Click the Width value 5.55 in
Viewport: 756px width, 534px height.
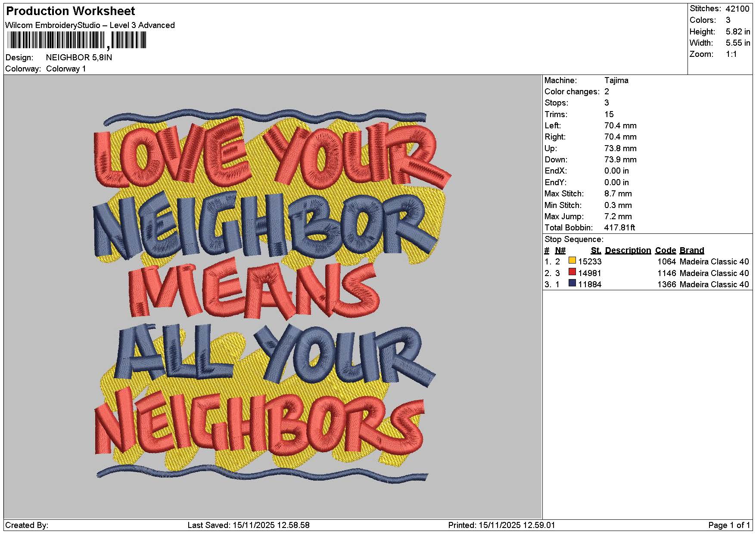(x=738, y=43)
